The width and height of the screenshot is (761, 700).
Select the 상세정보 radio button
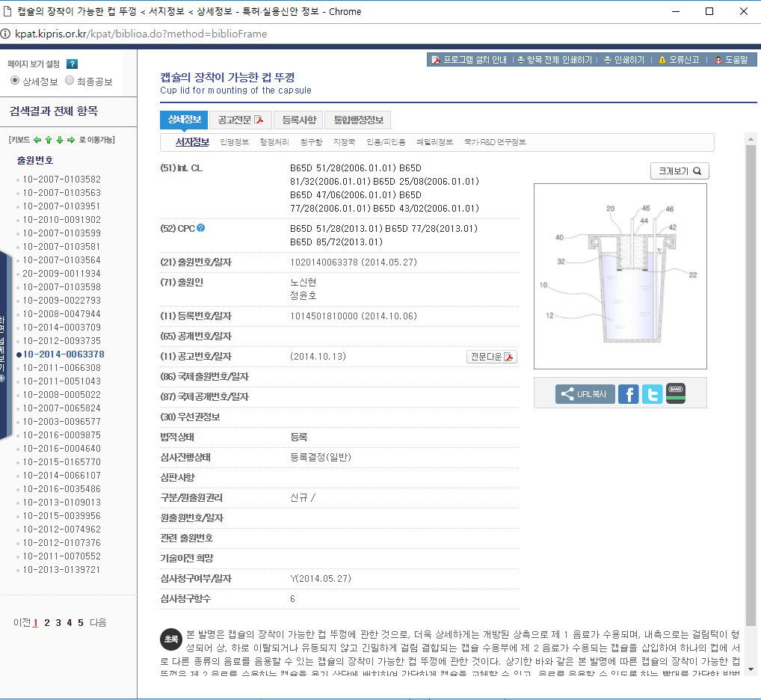[x=15, y=81]
